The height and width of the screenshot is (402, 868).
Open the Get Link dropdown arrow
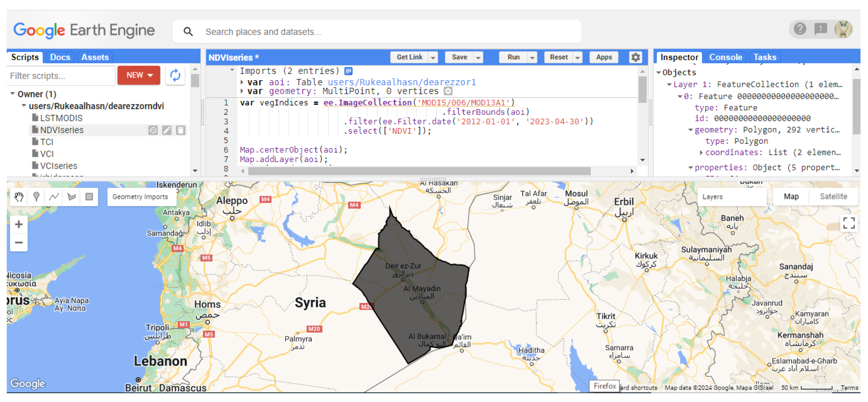[x=433, y=58]
